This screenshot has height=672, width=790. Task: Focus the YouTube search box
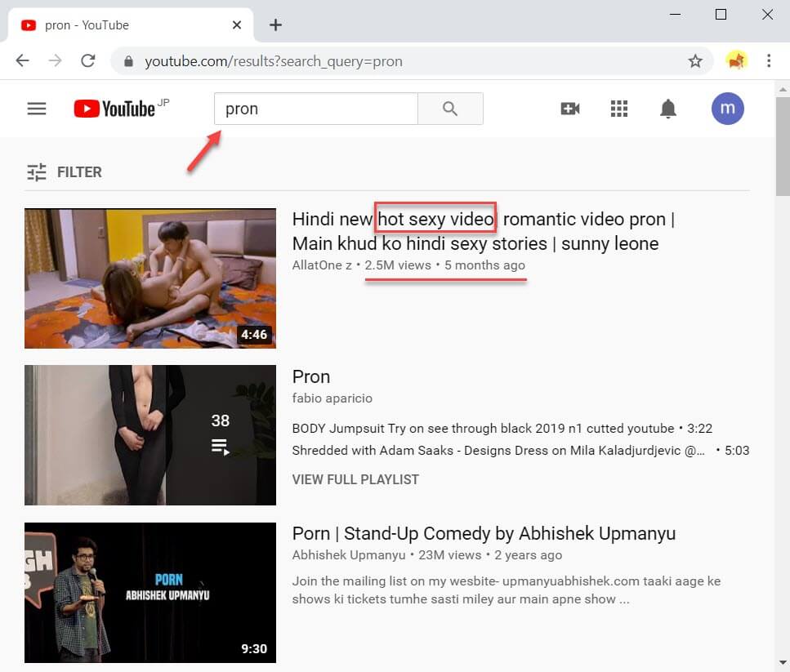click(x=316, y=109)
